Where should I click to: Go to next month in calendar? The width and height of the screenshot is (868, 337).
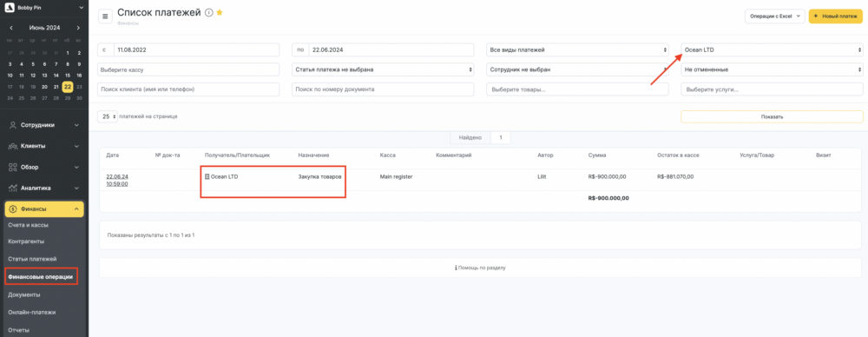tap(78, 28)
